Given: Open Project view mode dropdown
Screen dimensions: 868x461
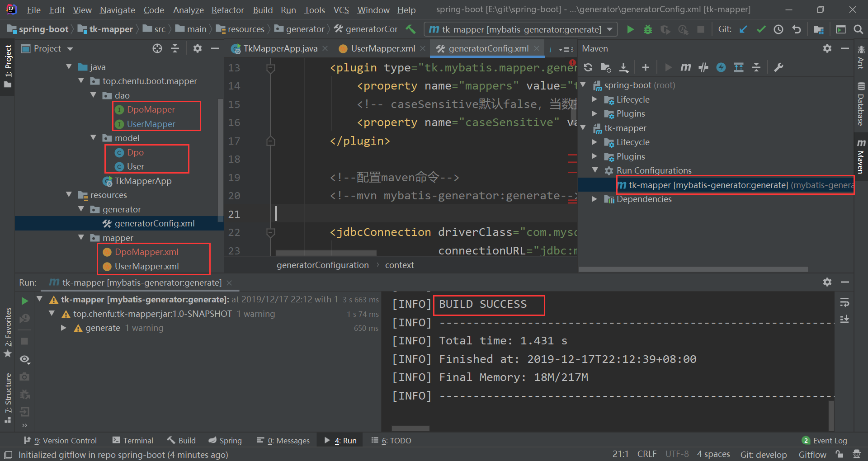Looking at the screenshot, I should click(70, 48).
